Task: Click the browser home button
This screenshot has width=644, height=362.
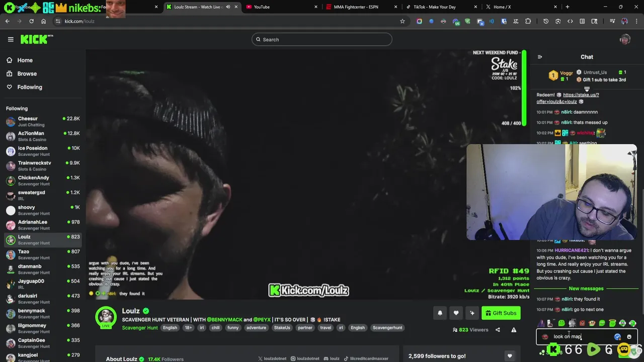Action: (x=43, y=21)
